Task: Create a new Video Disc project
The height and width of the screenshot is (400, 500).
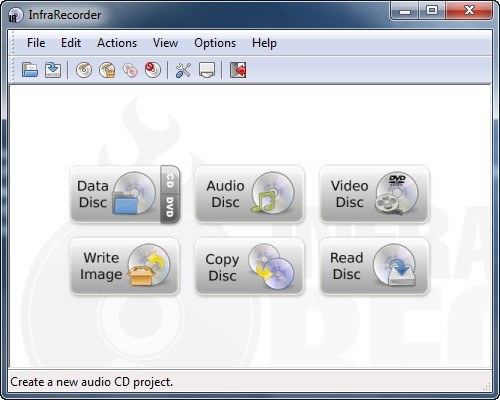Action: tap(374, 194)
